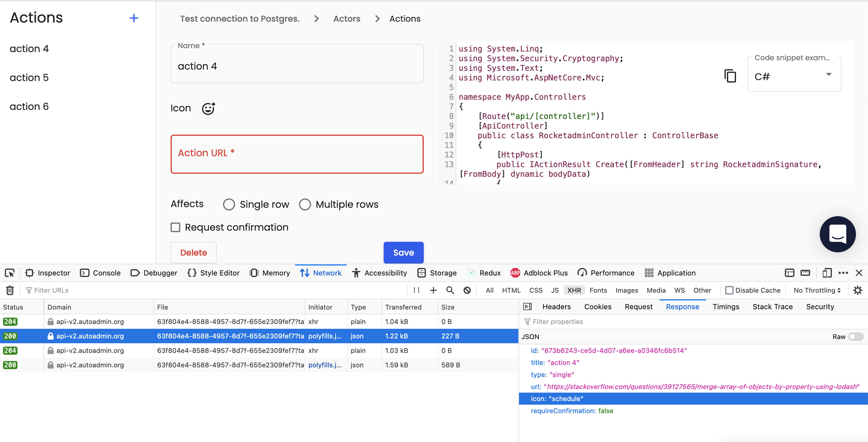Viewport: 868px width, 442px height.
Task: Focus the Action URL input field
Action: click(x=297, y=154)
